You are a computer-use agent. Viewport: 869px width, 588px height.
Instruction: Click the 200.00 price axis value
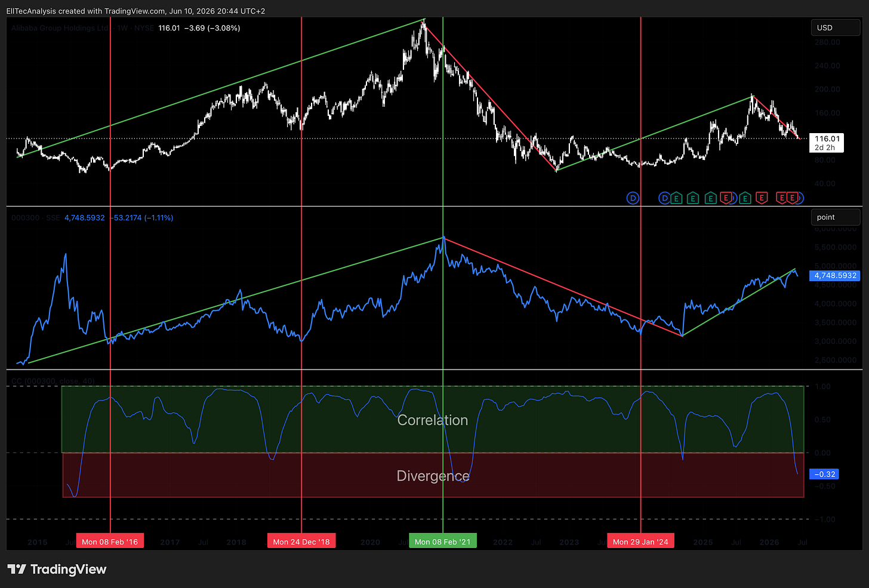point(827,89)
